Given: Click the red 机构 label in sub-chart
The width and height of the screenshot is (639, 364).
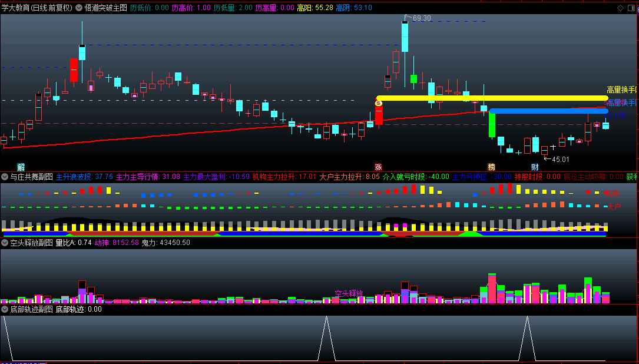Looking at the screenshot, I should pyautogui.click(x=613, y=194).
